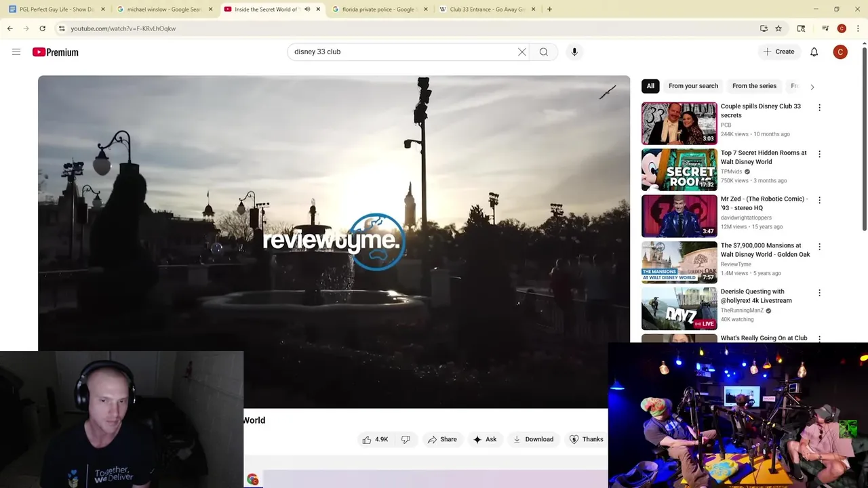Open YouTube notifications bell
Screen dimensions: 868x488
coord(814,52)
